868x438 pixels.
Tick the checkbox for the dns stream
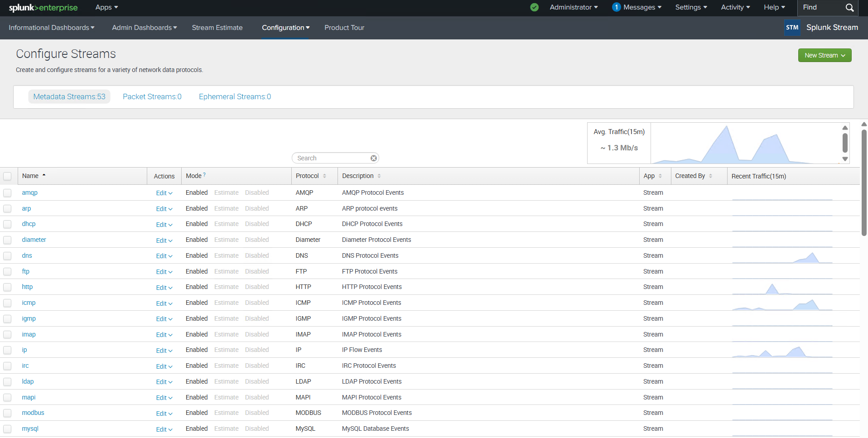[7, 256]
